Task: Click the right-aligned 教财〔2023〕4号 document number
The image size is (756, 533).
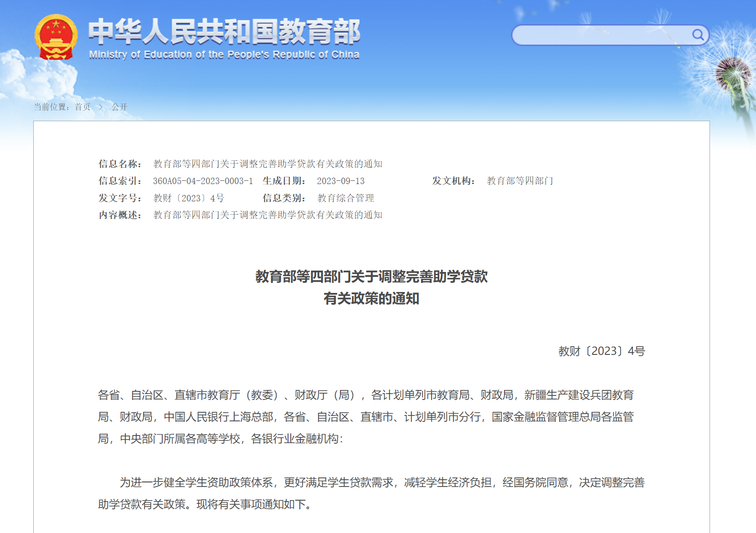Action: coord(602,351)
